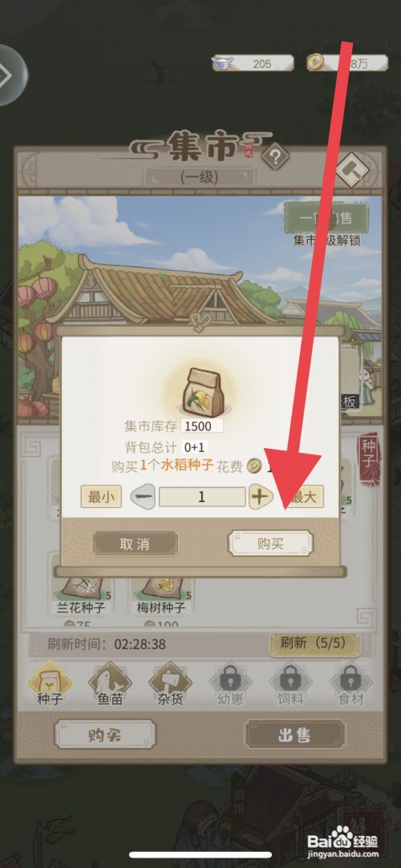Cancel the purchase with 取消

click(136, 543)
